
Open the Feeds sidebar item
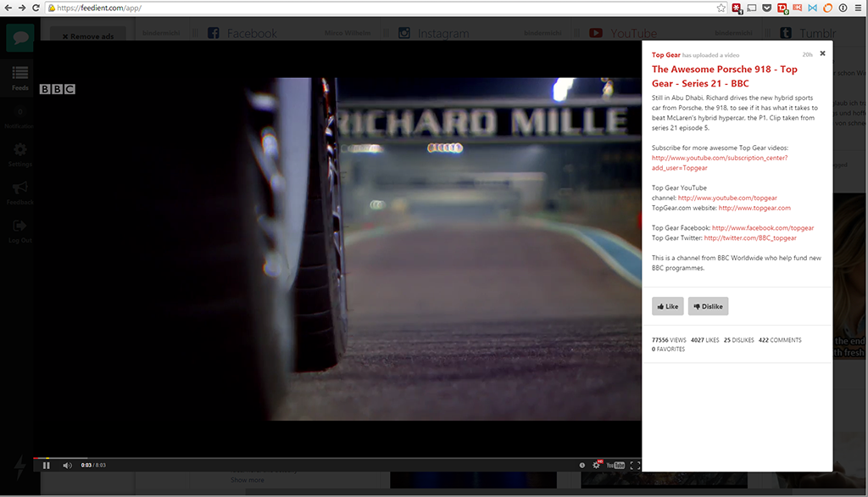pyautogui.click(x=20, y=77)
